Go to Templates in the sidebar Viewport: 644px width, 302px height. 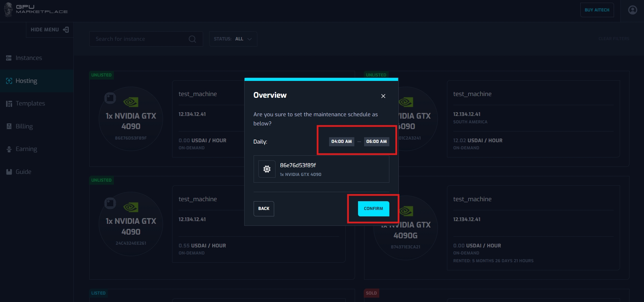coord(30,103)
